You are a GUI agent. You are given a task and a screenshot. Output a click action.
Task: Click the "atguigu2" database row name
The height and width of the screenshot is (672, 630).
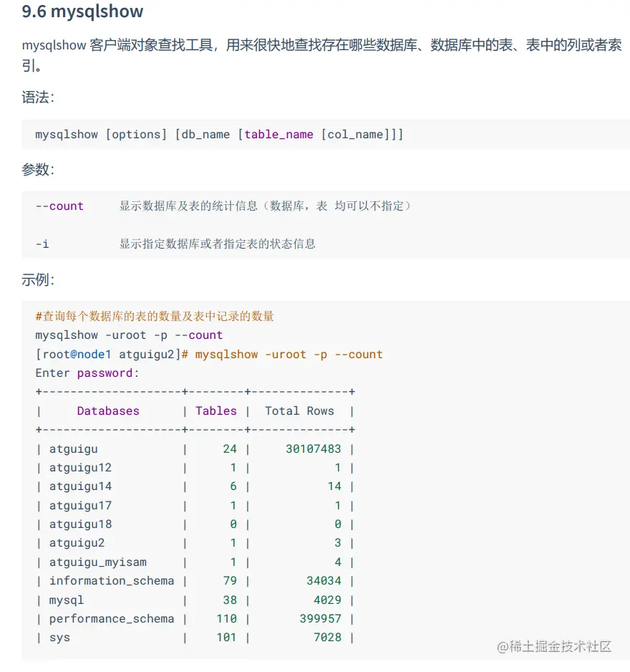(77, 543)
